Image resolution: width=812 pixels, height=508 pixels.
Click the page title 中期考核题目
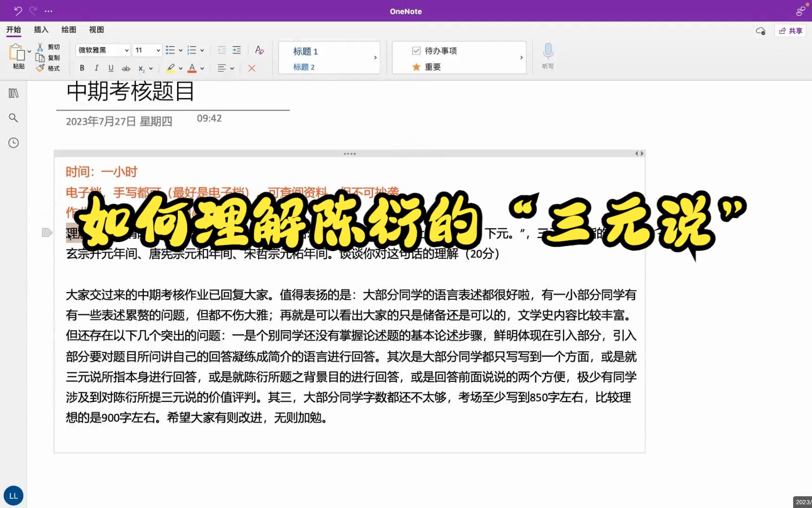[x=131, y=91]
